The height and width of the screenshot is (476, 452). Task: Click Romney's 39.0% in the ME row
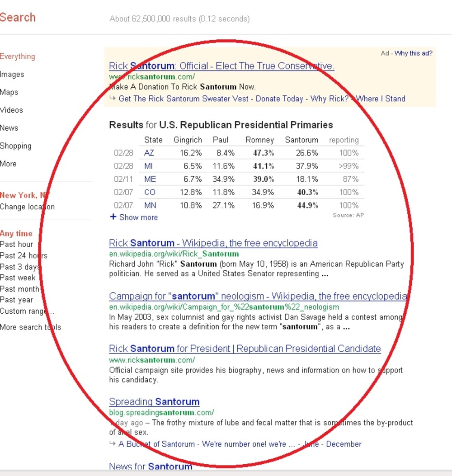pyautogui.click(x=264, y=179)
